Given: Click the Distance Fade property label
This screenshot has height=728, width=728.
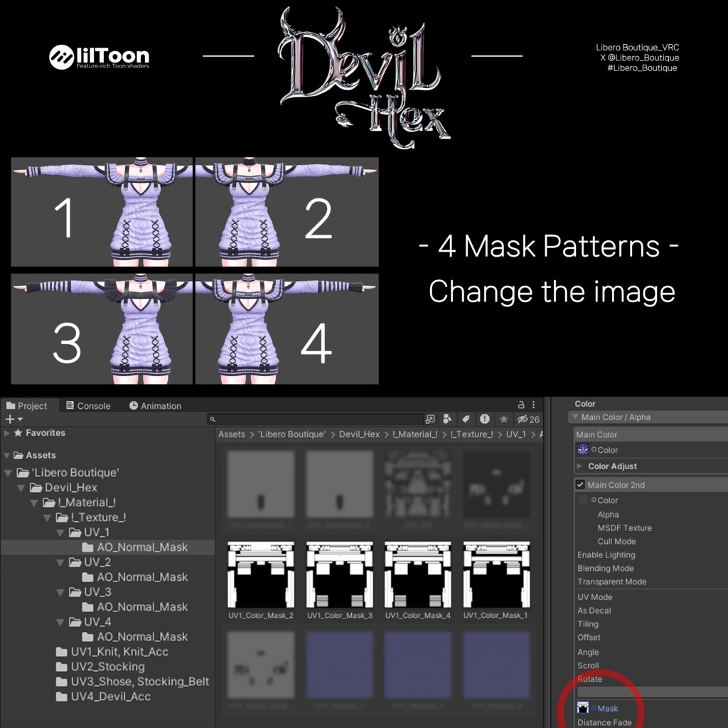Looking at the screenshot, I should pyautogui.click(x=604, y=722).
